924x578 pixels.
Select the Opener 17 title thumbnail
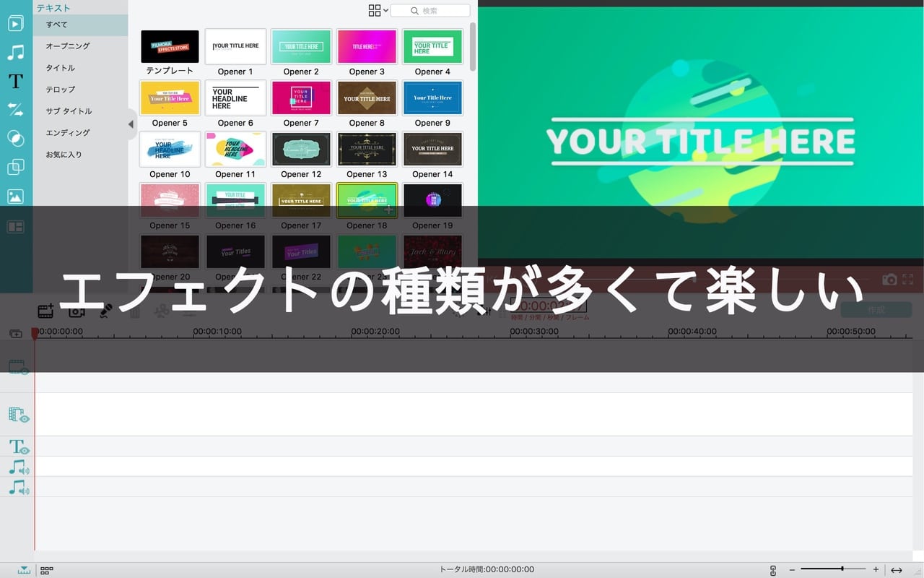pos(301,200)
